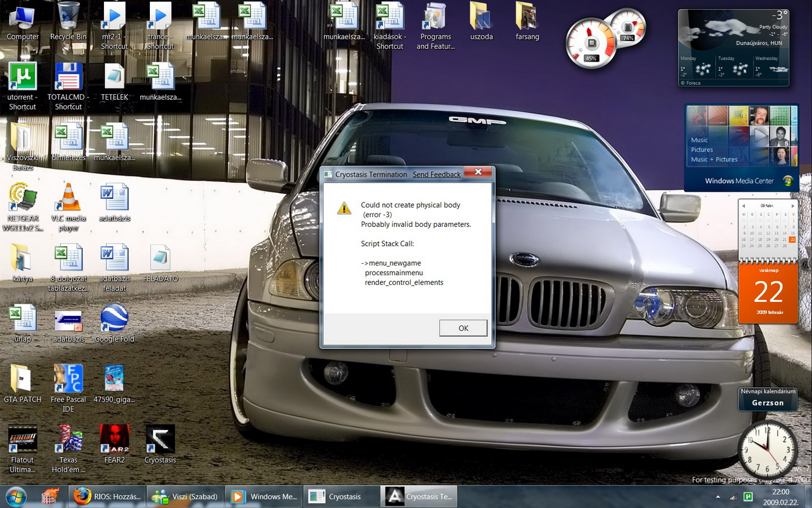812x508 pixels.
Task: Click the green tray icon
Action: 748,497
